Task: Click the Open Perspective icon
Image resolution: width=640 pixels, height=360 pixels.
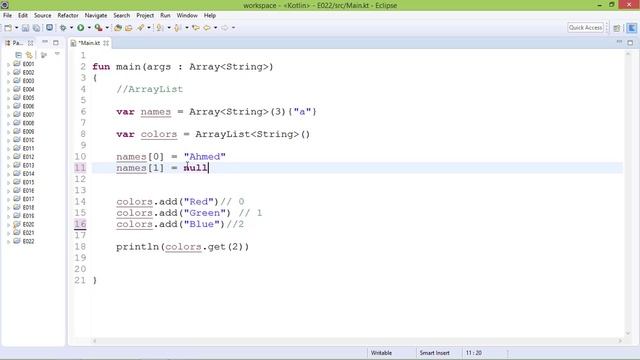Action: click(x=617, y=28)
